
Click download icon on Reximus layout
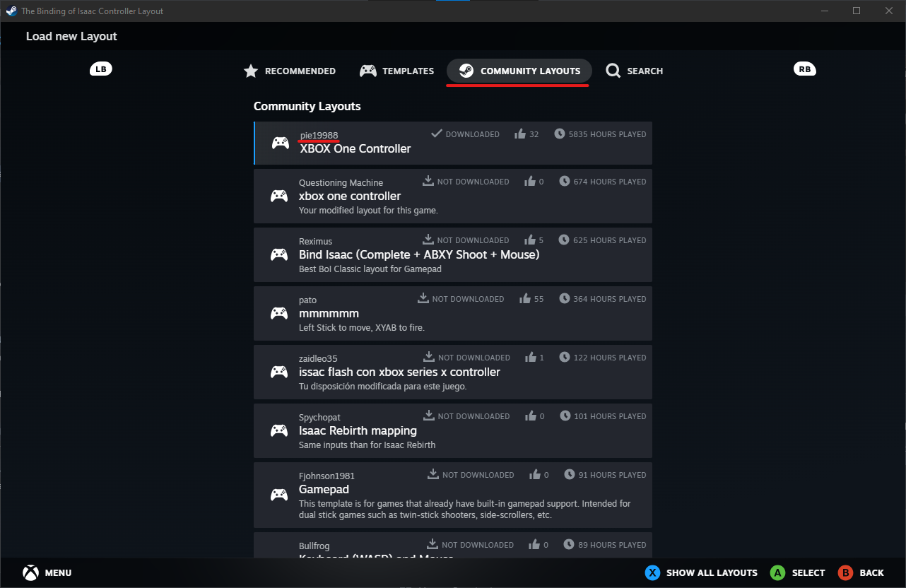pyautogui.click(x=428, y=240)
